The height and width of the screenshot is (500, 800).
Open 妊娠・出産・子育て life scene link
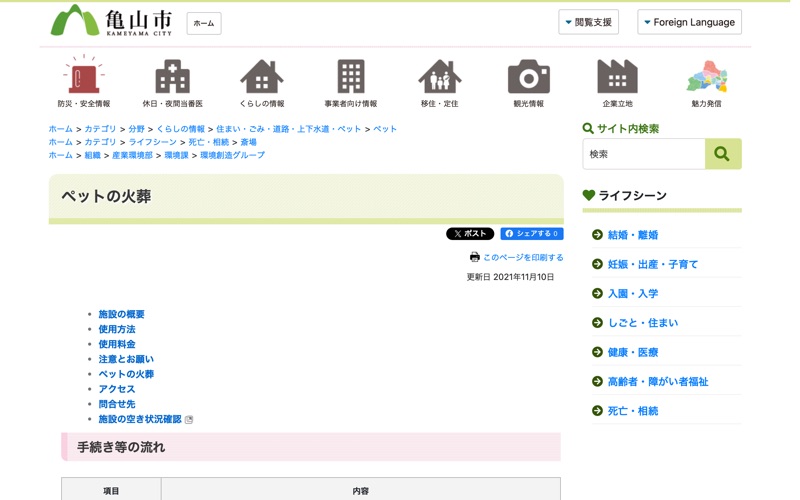point(653,264)
